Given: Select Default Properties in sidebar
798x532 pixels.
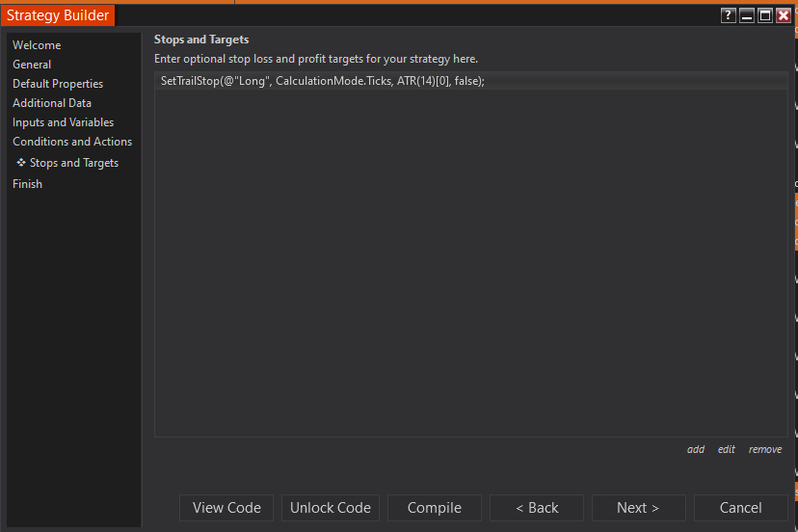Looking at the screenshot, I should (x=58, y=84).
